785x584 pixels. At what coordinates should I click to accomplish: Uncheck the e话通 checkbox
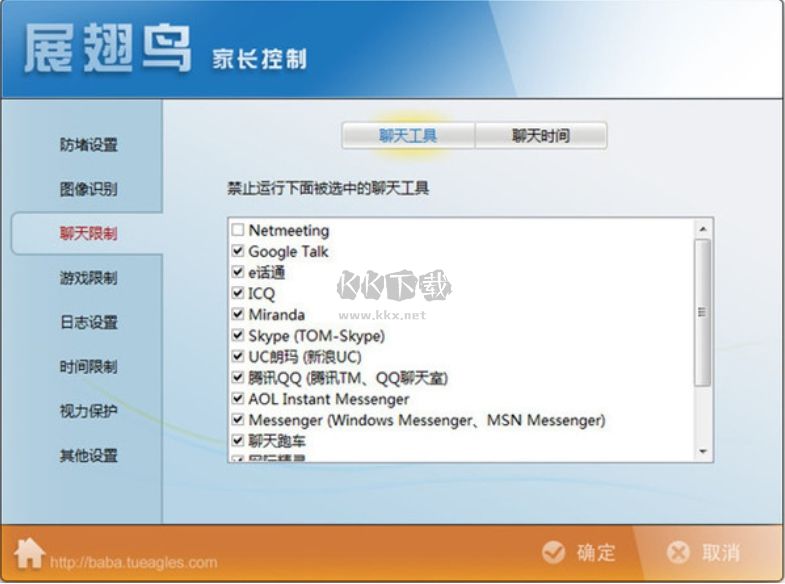click(x=238, y=272)
